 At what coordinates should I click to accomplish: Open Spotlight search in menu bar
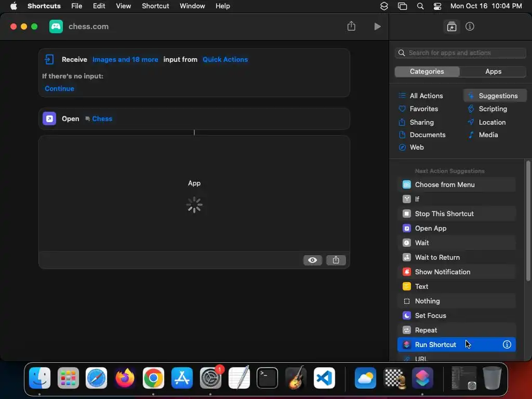point(420,6)
